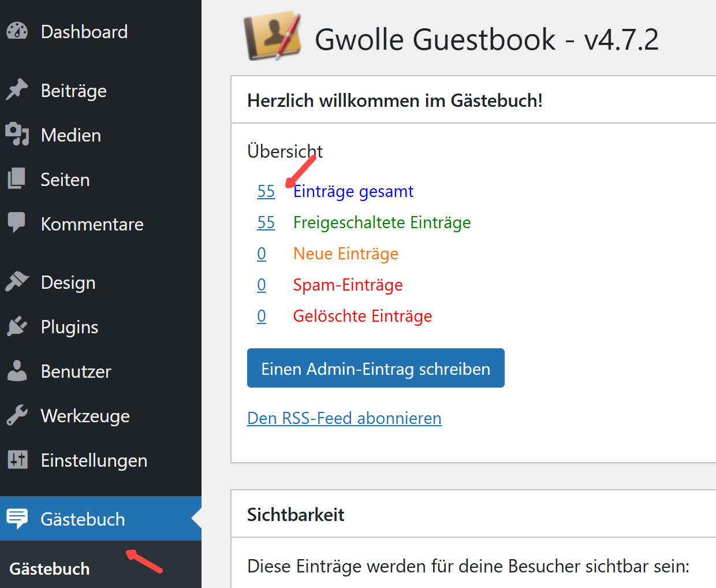Click the Benutzer person icon
Viewport: 716px width, 588px height.
[17, 371]
